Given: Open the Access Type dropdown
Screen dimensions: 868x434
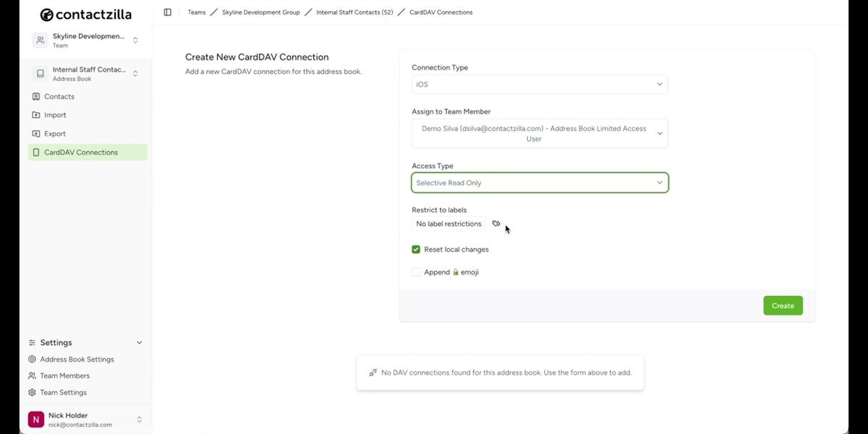Looking at the screenshot, I should 539,182.
